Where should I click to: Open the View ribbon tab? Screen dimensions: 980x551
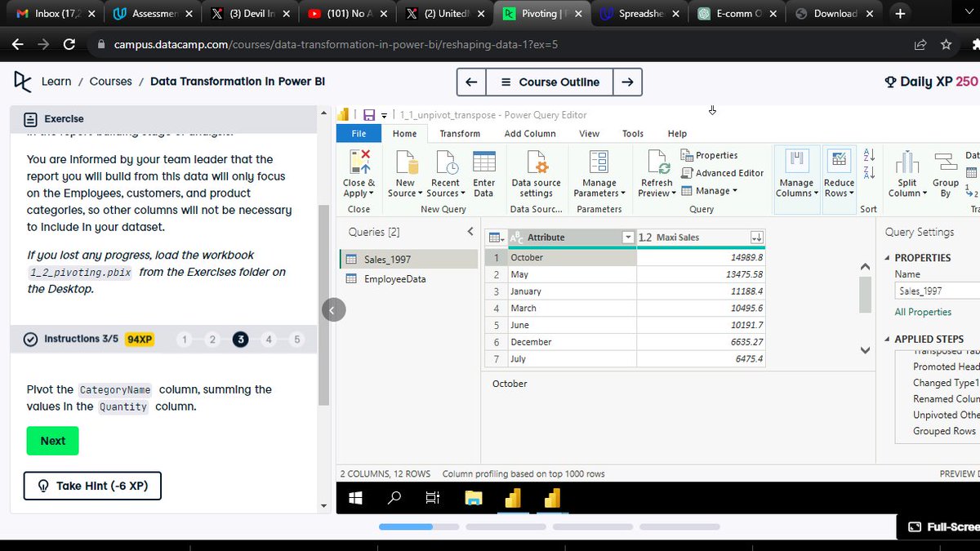(x=589, y=134)
